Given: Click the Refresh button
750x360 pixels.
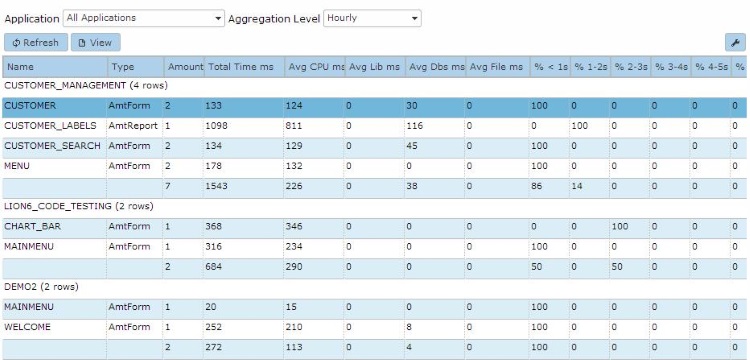Looking at the screenshot, I should [35, 43].
